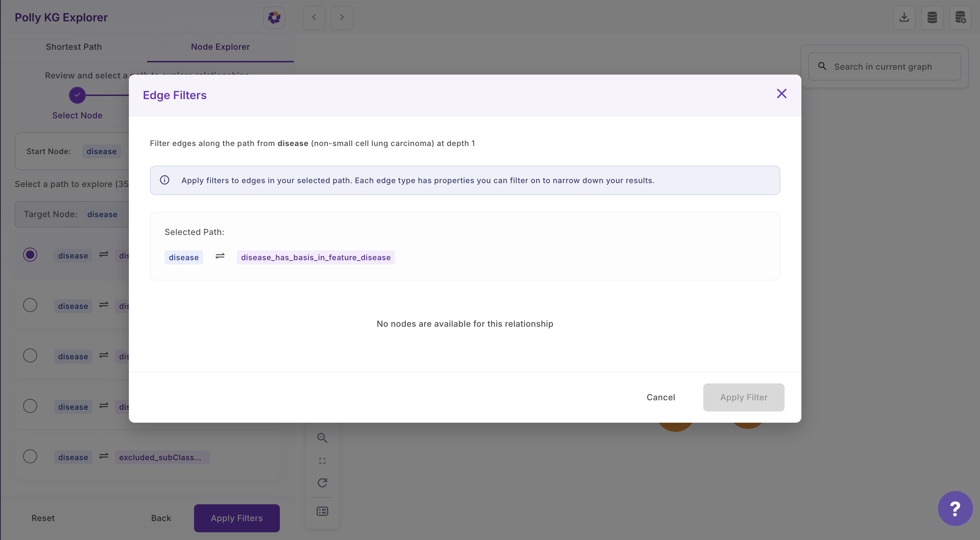Click the refresh graph icon
Image resolution: width=980 pixels, height=540 pixels.
[322, 483]
